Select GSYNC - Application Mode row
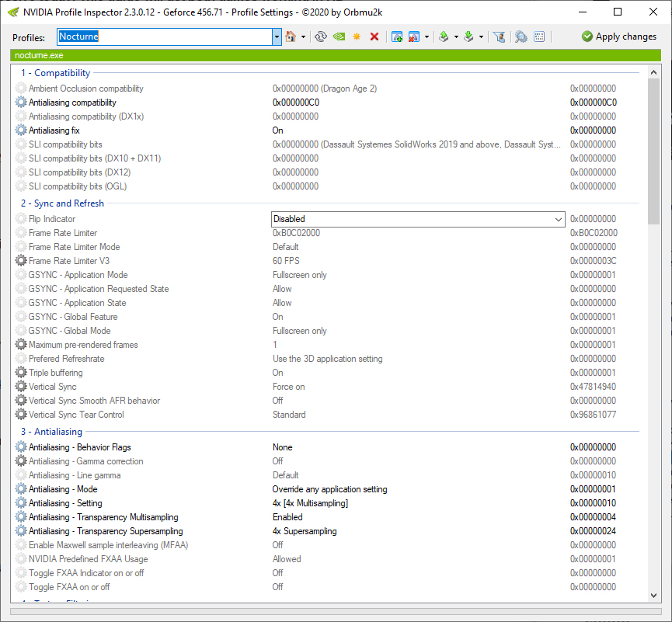Viewport: 672px width, 622px height. click(328, 275)
